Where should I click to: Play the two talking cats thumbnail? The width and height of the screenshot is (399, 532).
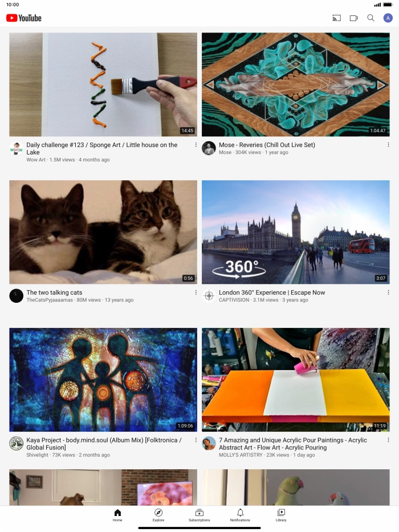click(x=103, y=232)
